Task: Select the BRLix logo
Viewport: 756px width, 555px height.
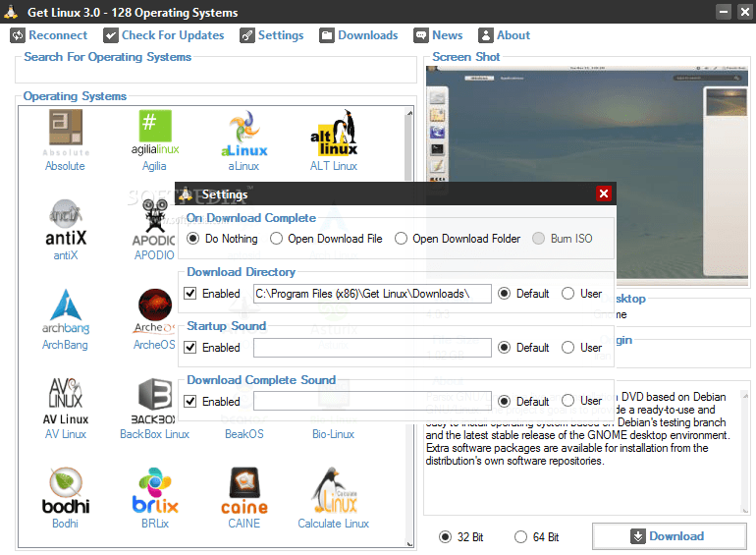Action: click(155, 490)
